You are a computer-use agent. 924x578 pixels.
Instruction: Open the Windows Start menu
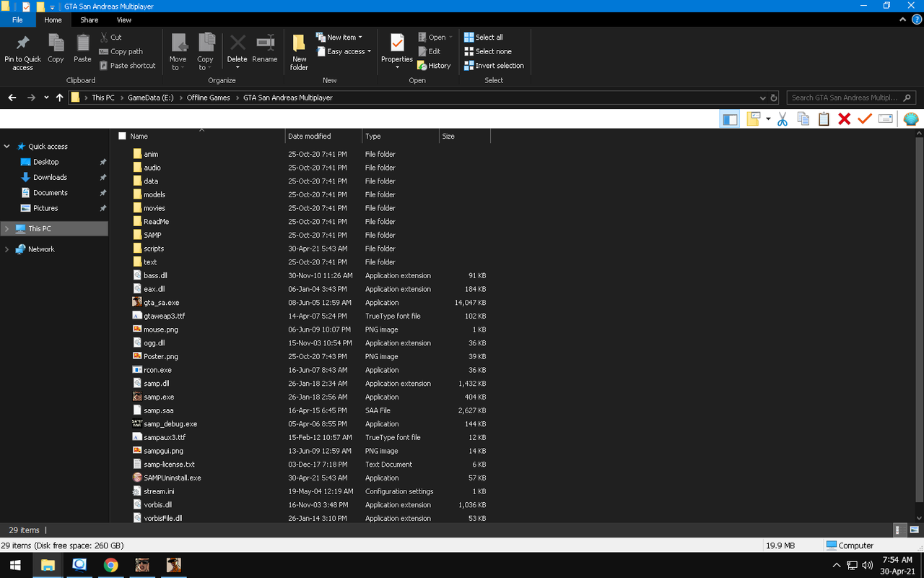coord(15,565)
